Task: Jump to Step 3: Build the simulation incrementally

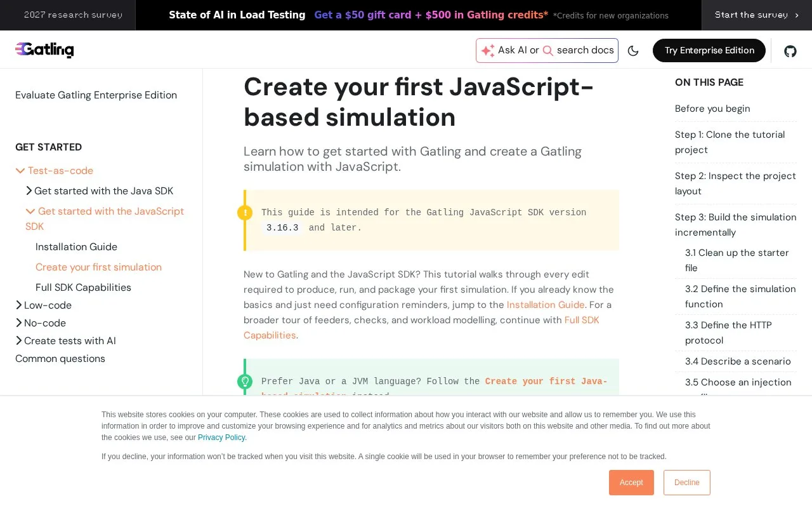Action: [x=736, y=225]
